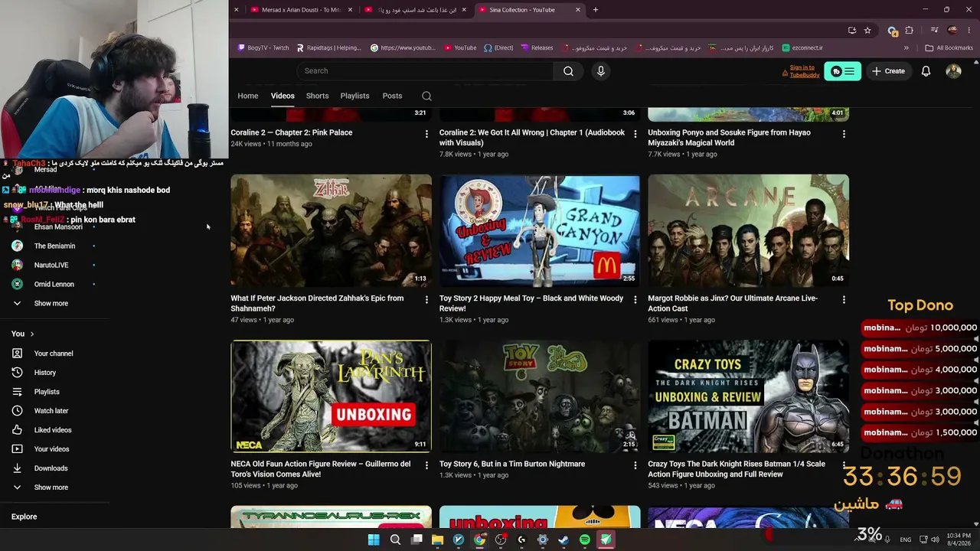Play the Pan's Labyrinth unboxing thumbnail
The height and width of the screenshot is (551, 980).
pos(331,396)
